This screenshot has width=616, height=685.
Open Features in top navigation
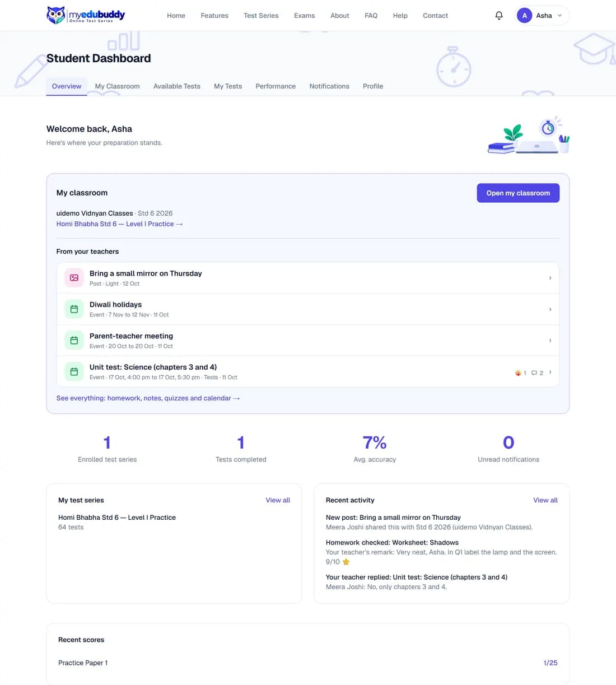[214, 16]
